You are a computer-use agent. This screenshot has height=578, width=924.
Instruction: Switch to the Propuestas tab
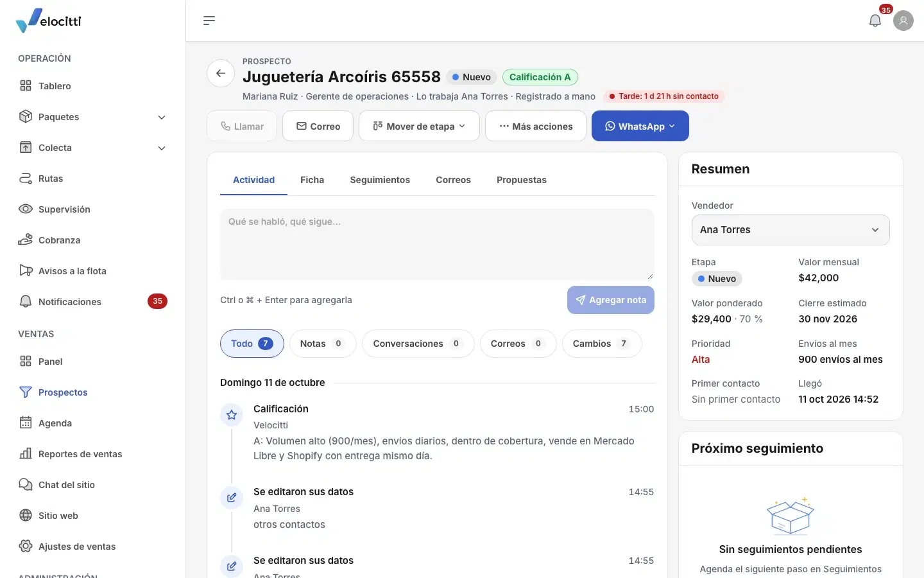tap(522, 180)
